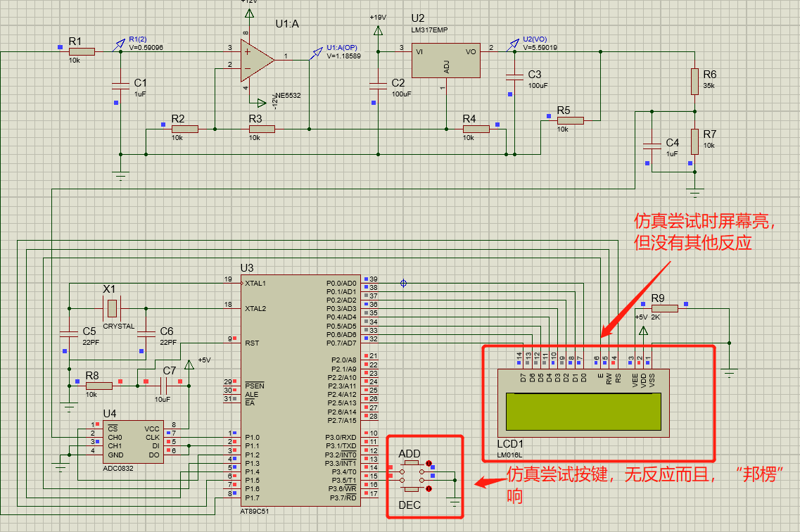Click the probe reading V=5.59019
This screenshot has height=532, width=800.
pyautogui.click(x=540, y=47)
